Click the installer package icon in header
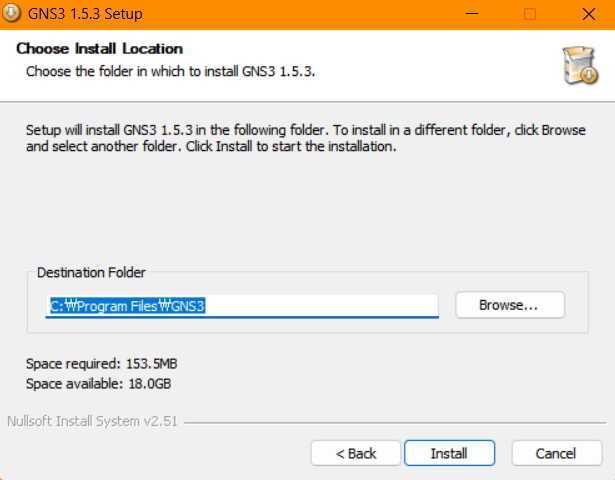 (x=580, y=65)
